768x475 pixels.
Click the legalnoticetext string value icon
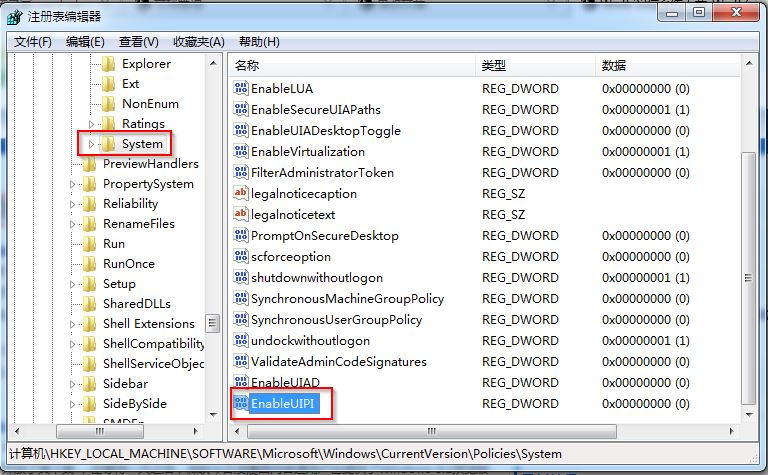[240, 214]
